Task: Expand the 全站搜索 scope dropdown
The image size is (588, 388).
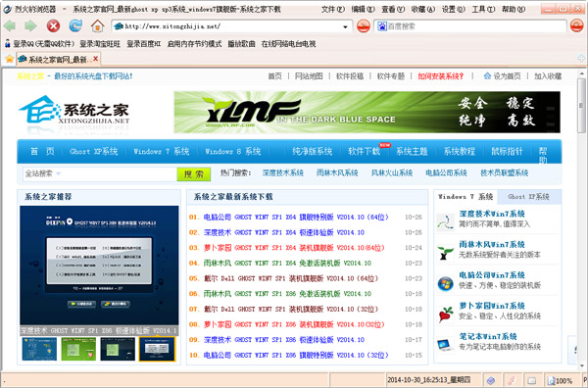Action: pos(59,173)
